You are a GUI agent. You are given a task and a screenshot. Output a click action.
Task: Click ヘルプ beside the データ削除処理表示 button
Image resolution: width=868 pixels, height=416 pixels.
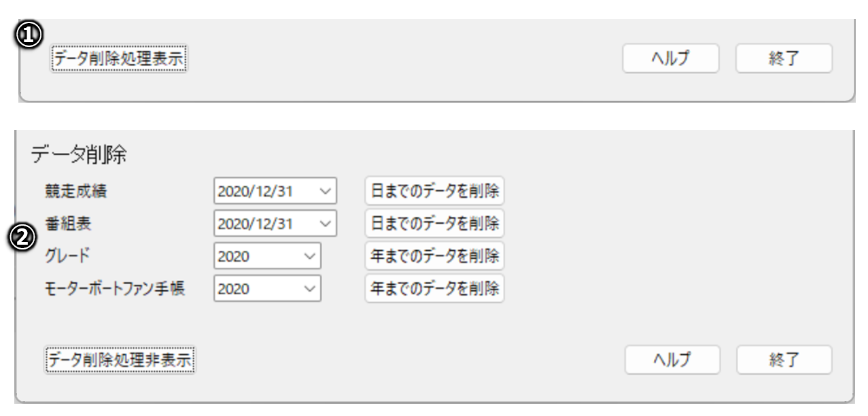tap(670, 58)
